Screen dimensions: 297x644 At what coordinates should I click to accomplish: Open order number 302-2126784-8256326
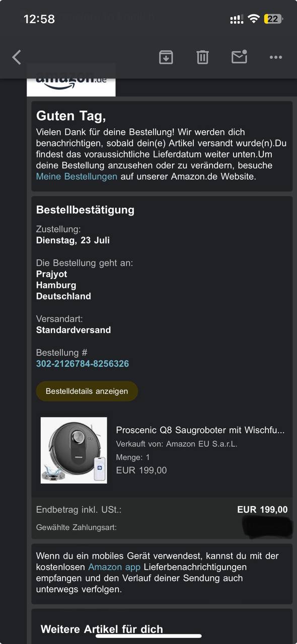[x=83, y=364]
